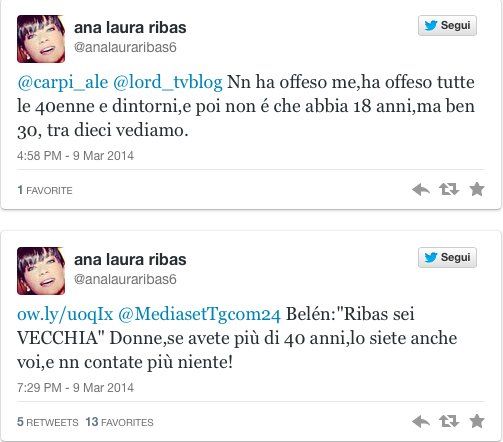Reply to the first tweet
This screenshot has width=503, height=442.
(x=421, y=190)
